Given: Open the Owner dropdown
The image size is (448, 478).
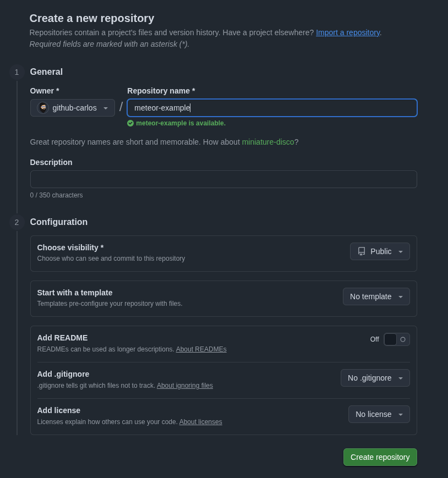Looking at the screenshot, I should pos(73,108).
